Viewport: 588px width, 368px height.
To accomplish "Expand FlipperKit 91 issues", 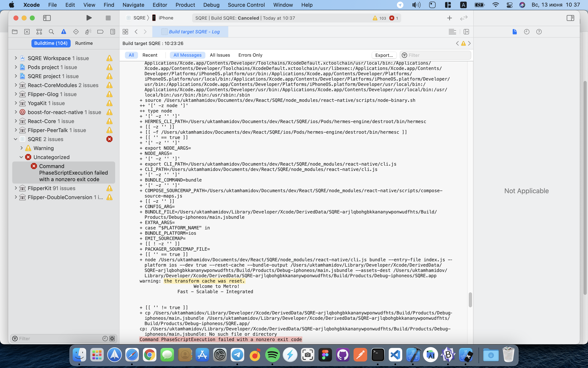I will [x=16, y=188].
